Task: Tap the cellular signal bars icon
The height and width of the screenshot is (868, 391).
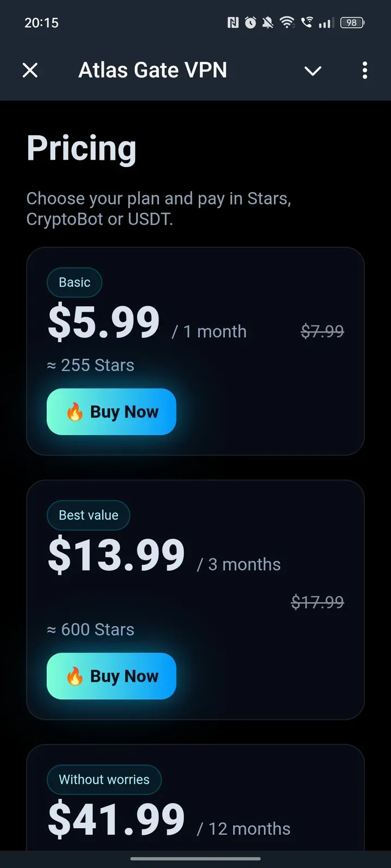Action: click(x=325, y=23)
